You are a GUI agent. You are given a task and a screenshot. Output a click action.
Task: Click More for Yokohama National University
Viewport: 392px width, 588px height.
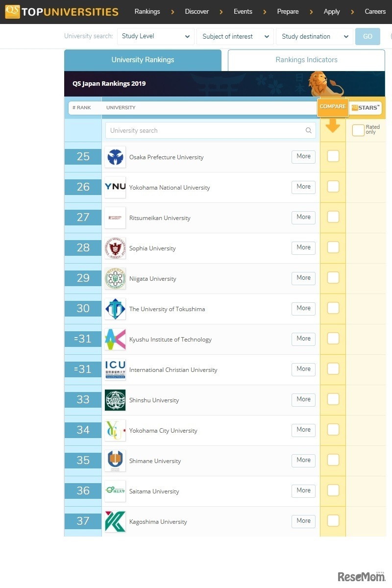pos(303,187)
